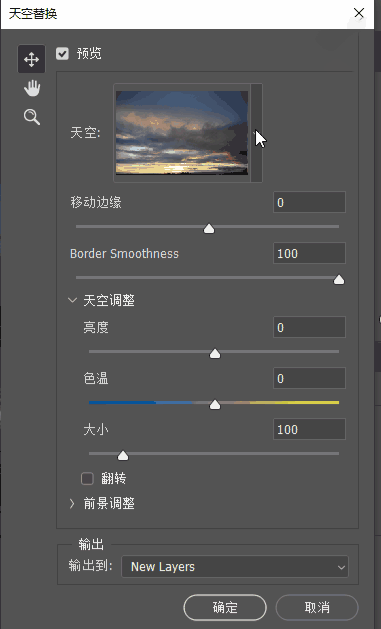Viewport: 381px width, 629px height.
Task: Click the 色温 color temperature slider handle
Action: pyautogui.click(x=215, y=404)
